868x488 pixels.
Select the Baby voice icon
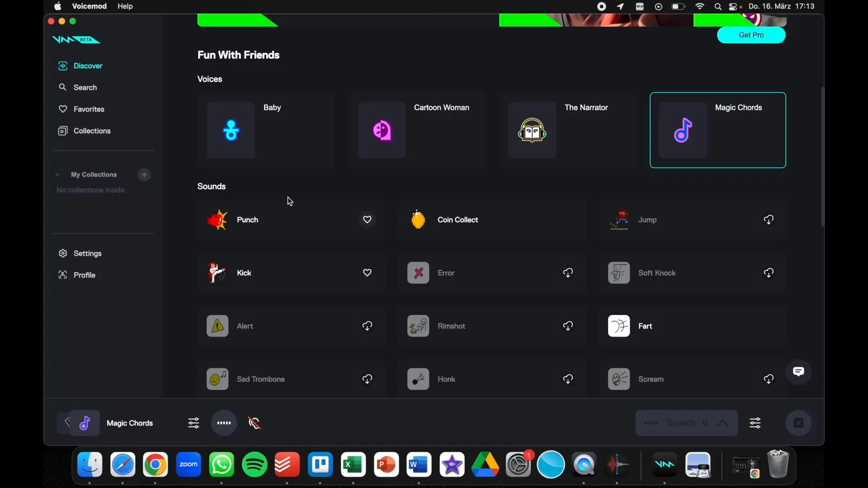pyautogui.click(x=231, y=130)
